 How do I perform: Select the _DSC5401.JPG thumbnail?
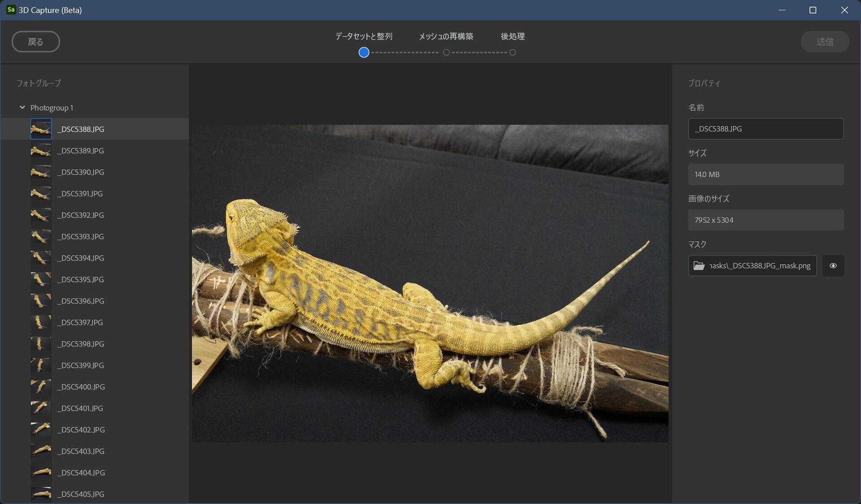click(x=41, y=408)
